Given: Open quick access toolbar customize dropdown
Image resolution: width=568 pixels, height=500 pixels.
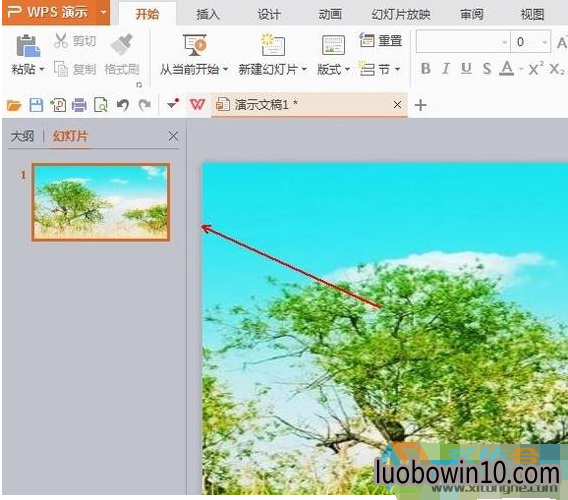Looking at the screenshot, I should 173,104.
